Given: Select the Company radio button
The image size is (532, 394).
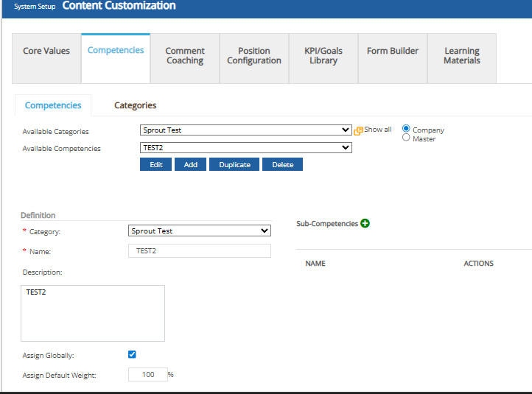Looking at the screenshot, I should click(406, 129).
